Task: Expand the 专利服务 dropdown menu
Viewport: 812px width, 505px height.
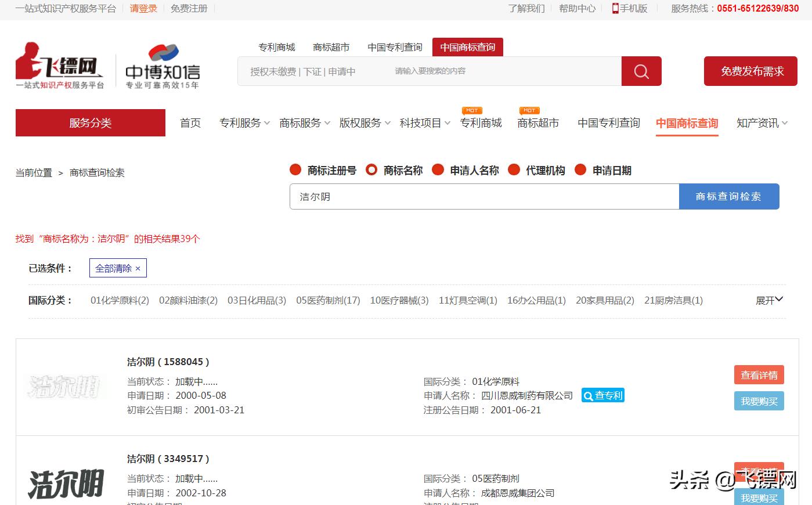Action: [244, 123]
